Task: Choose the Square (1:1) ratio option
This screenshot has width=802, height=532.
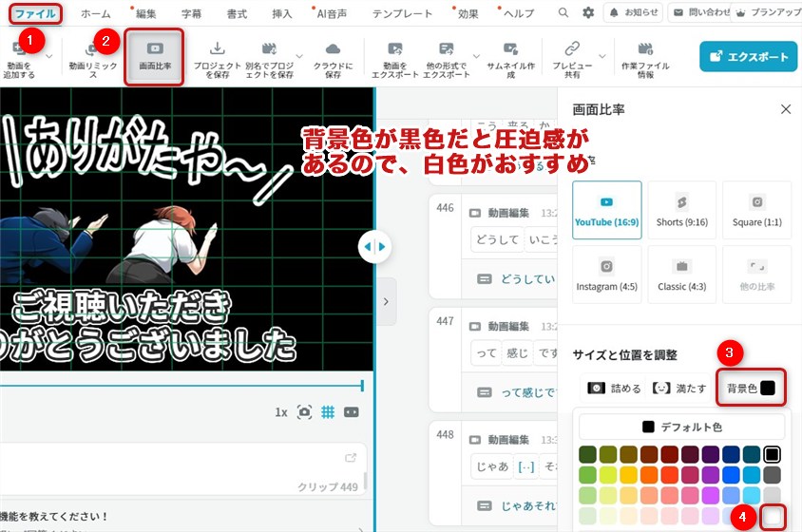Action: (756, 210)
